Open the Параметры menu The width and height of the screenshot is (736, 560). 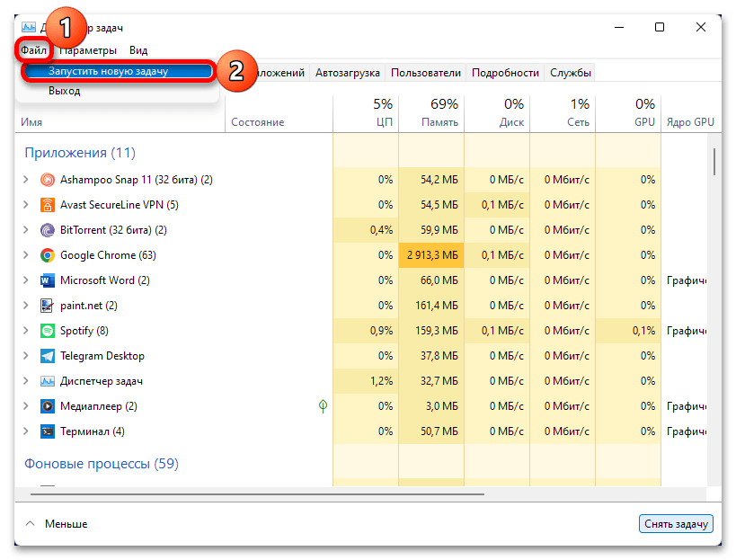(88, 50)
